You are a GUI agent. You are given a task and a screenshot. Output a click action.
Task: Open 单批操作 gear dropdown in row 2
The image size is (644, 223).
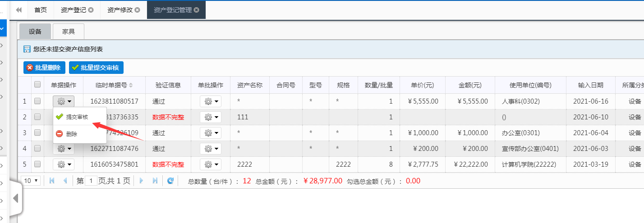coord(211,117)
